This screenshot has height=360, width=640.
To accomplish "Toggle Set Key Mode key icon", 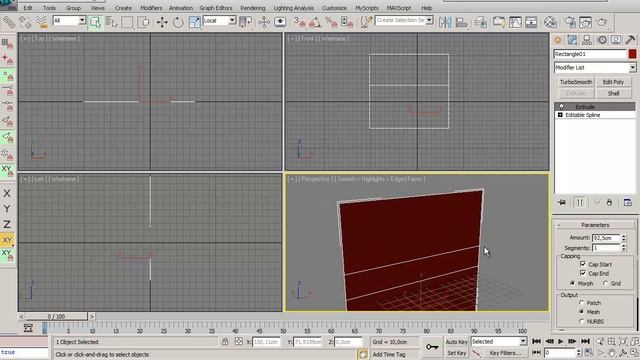I will click(x=432, y=347).
